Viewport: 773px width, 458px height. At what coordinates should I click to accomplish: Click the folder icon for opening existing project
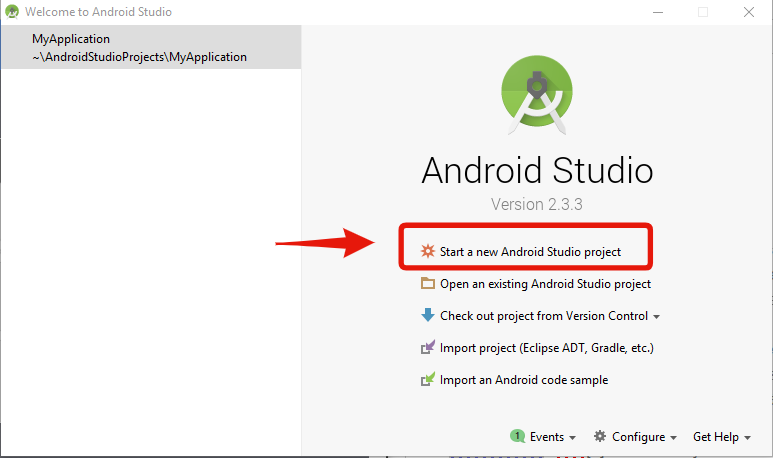tap(427, 283)
